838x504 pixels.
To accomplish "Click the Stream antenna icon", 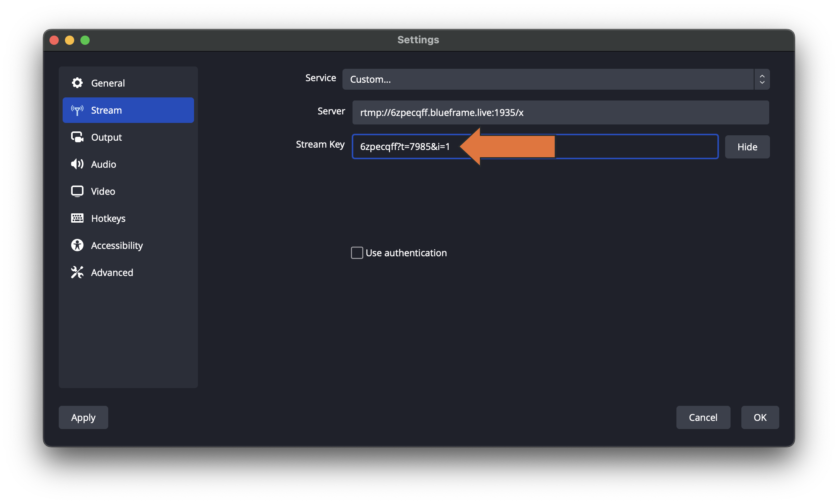I will [x=77, y=110].
